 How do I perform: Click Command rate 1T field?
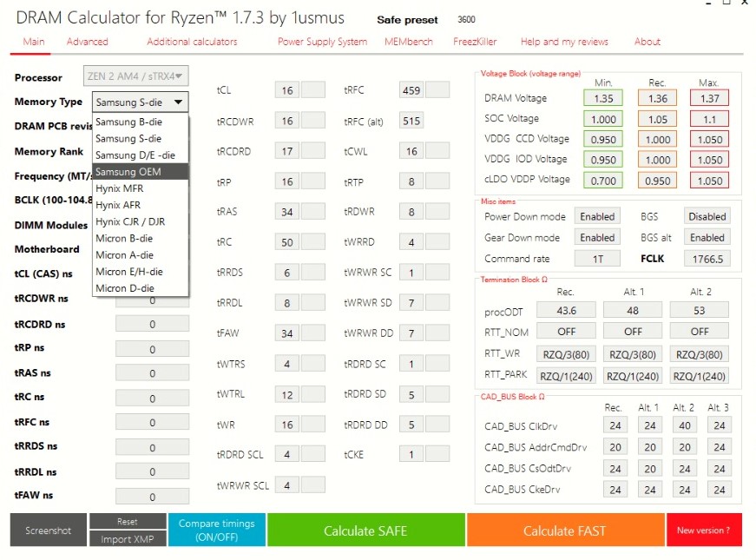(x=597, y=259)
